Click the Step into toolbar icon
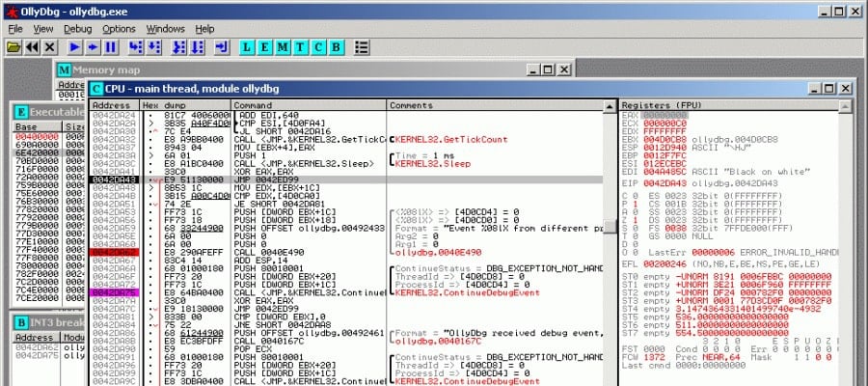 [x=136, y=47]
